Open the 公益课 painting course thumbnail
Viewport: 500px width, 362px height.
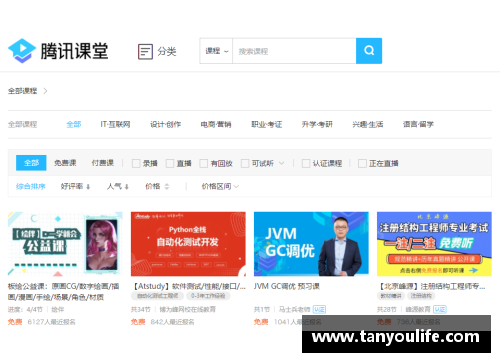coord(65,244)
